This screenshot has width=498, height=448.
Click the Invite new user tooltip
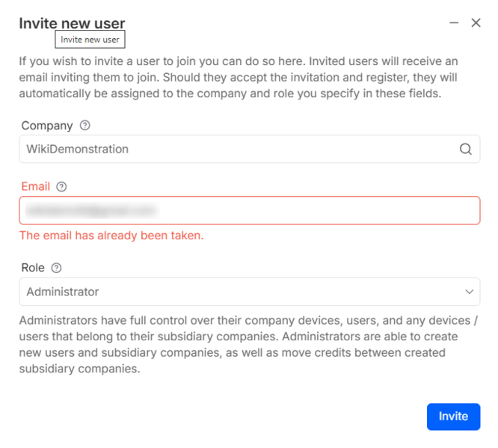pos(90,40)
